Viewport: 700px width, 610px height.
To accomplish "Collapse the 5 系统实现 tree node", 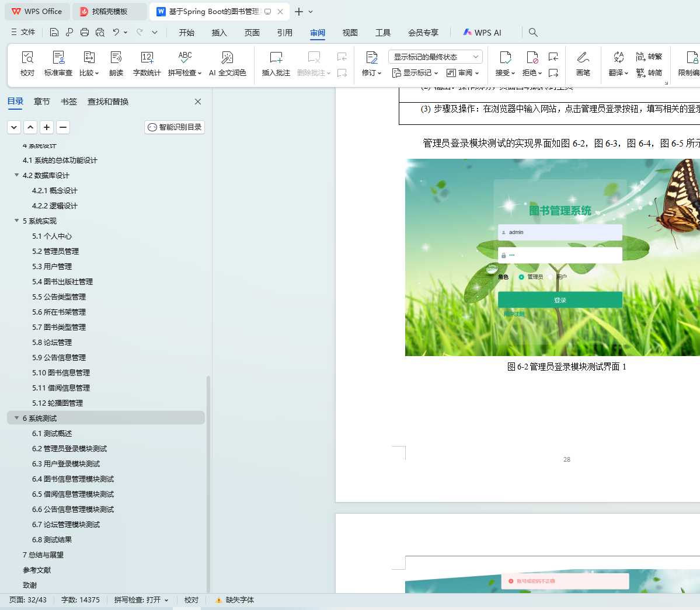I will click(16, 221).
